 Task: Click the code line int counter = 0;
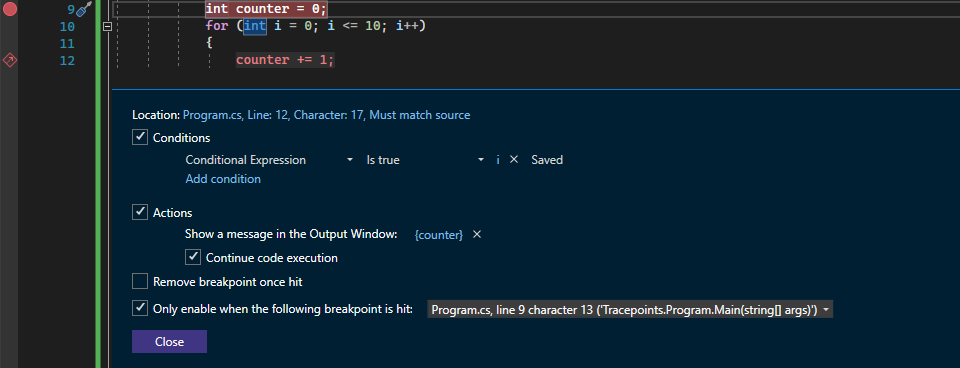point(266,9)
